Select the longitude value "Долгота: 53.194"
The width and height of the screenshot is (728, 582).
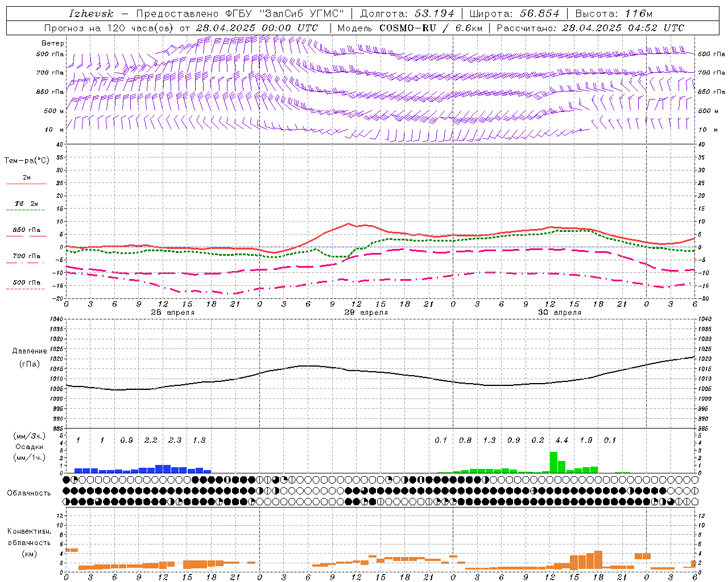pyautogui.click(x=407, y=14)
